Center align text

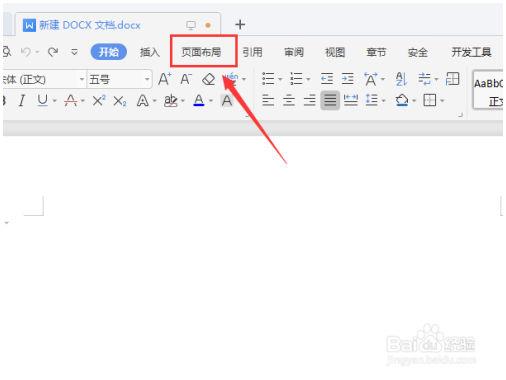point(289,100)
